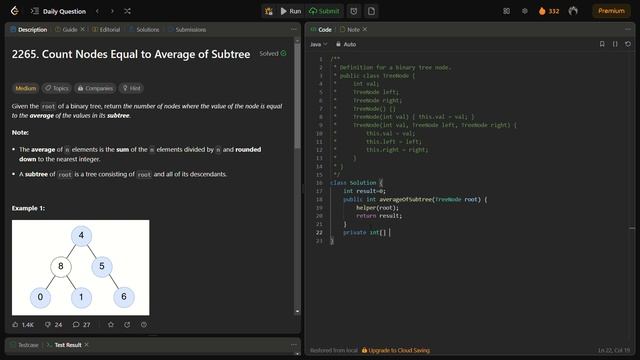Click the LeetCode logo icon
640x360 pixels.
click(x=15, y=11)
